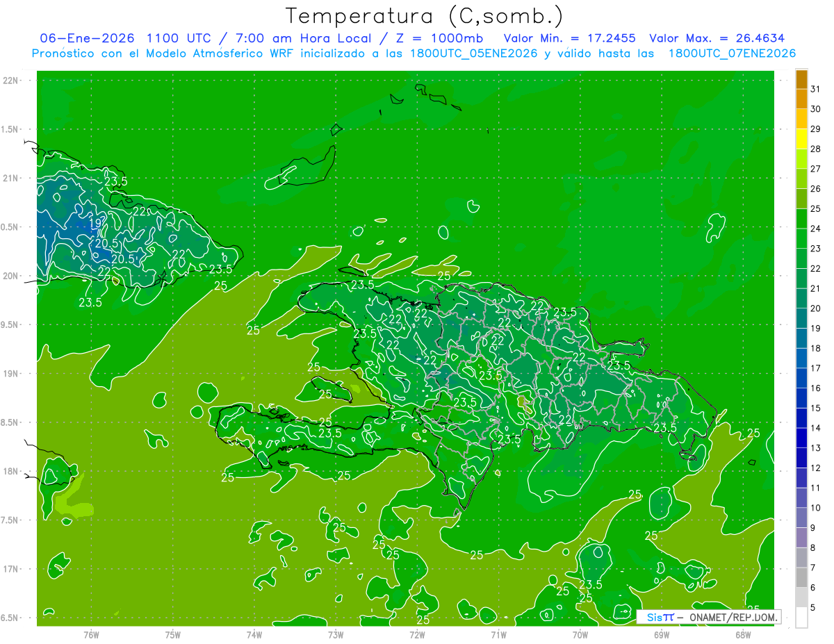Click the '17N' latitude axis label
The width and height of the screenshot is (834, 644).
[11, 569]
